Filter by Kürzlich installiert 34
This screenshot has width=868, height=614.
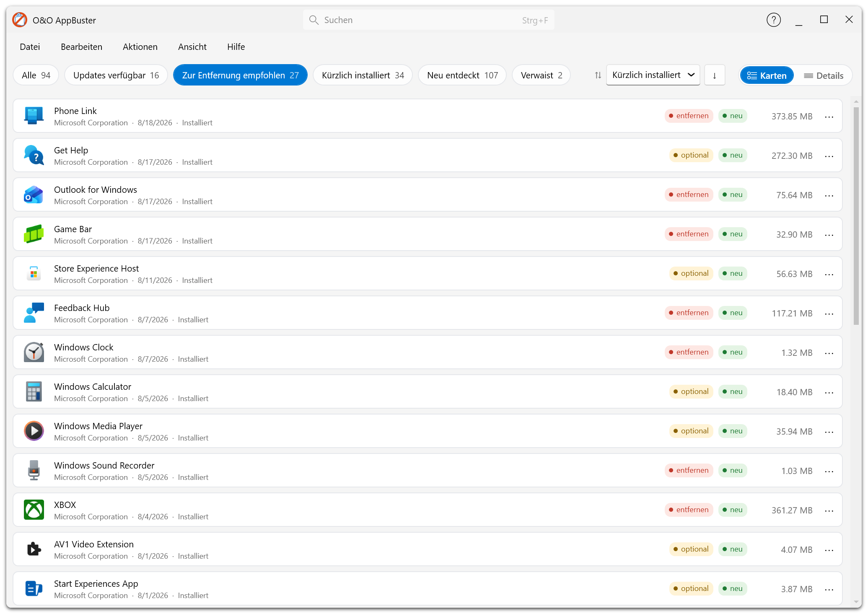coord(363,75)
